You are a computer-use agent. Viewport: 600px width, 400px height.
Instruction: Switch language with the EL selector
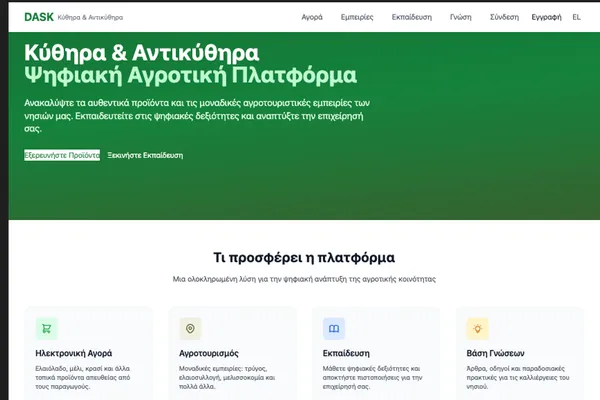576,17
